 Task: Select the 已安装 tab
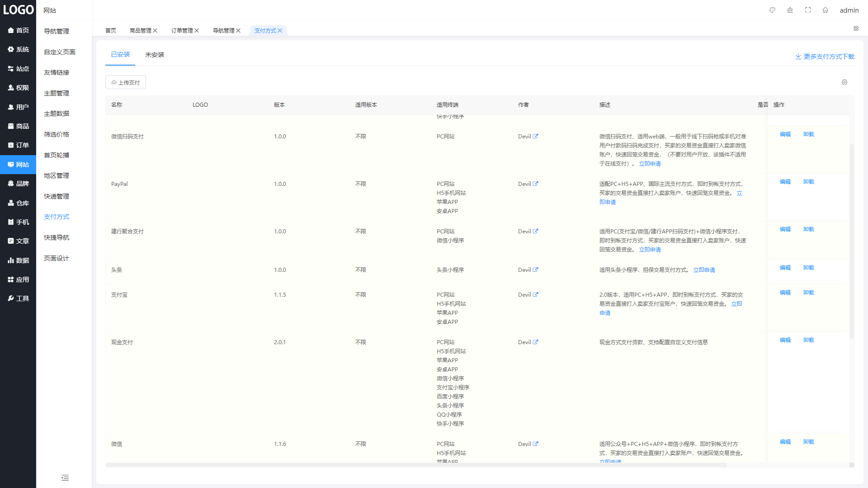pyautogui.click(x=120, y=55)
